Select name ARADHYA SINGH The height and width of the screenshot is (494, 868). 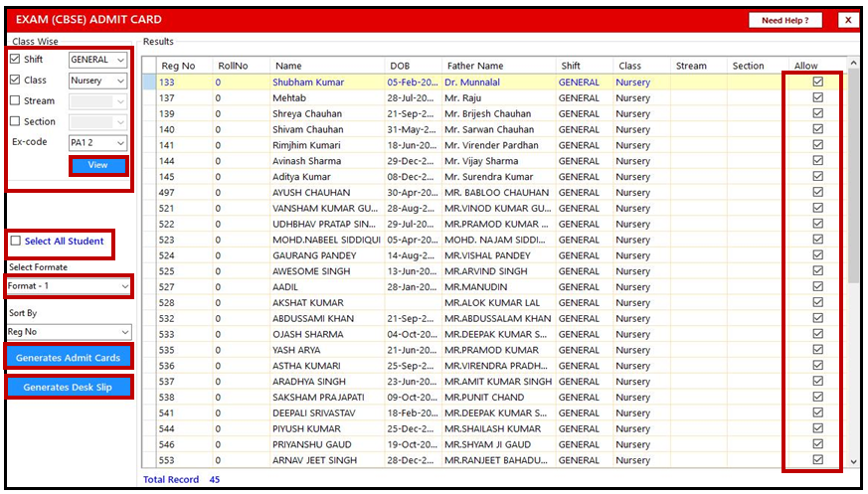point(309,381)
